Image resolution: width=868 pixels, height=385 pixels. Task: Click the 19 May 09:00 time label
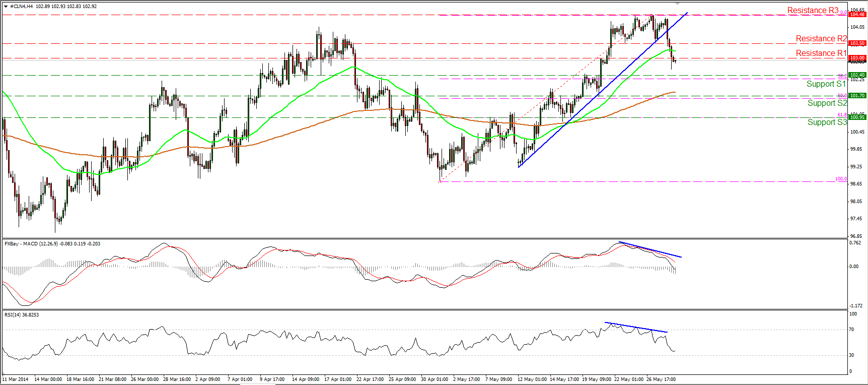coord(597,379)
